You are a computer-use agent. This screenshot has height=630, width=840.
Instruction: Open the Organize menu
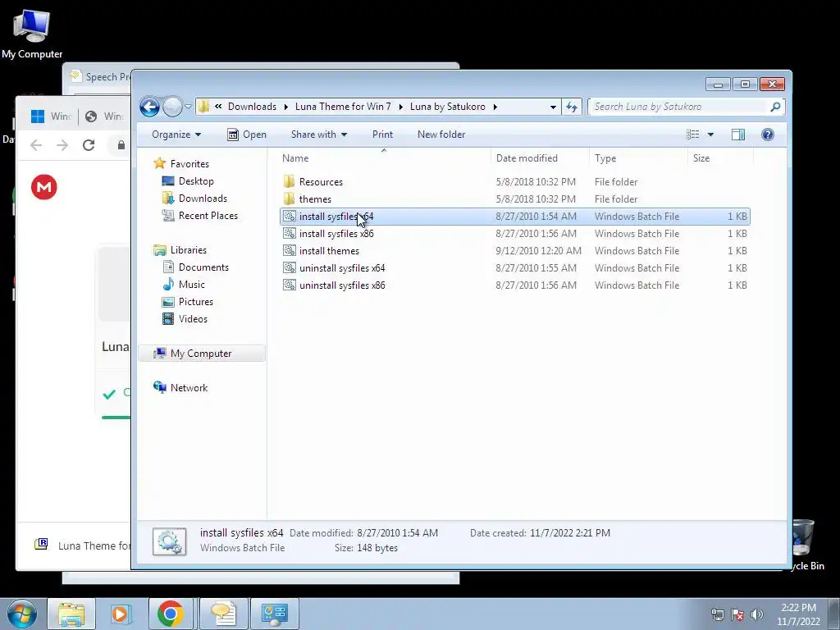click(176, 135)
